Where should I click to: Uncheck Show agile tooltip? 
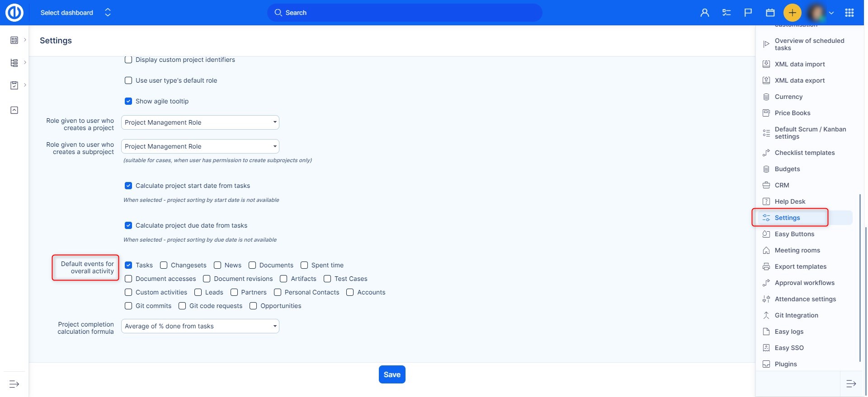[x=128, y=101]
